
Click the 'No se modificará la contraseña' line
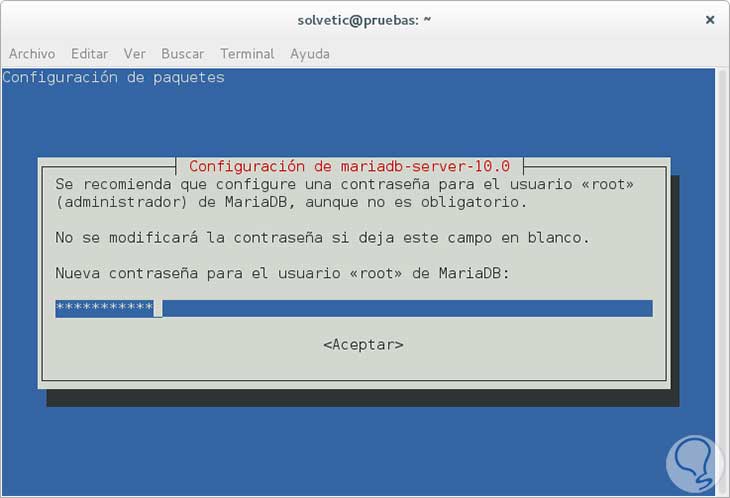pos(322,238)
